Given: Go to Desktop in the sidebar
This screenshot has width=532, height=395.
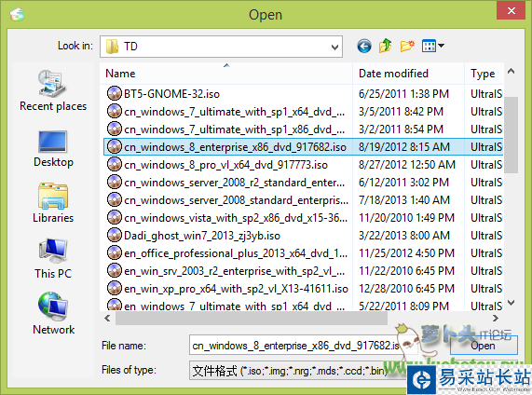Looking at the screenshot, I should click(x=53, y=149).
